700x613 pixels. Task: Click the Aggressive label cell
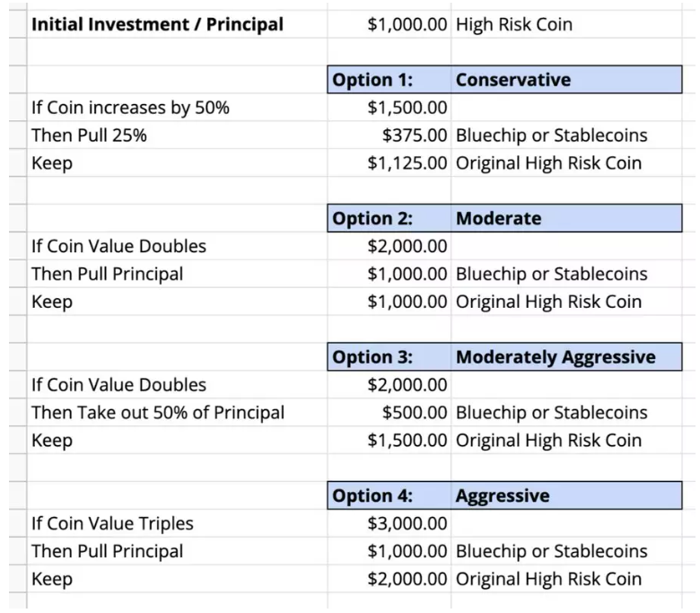click(x=566, y=495)
